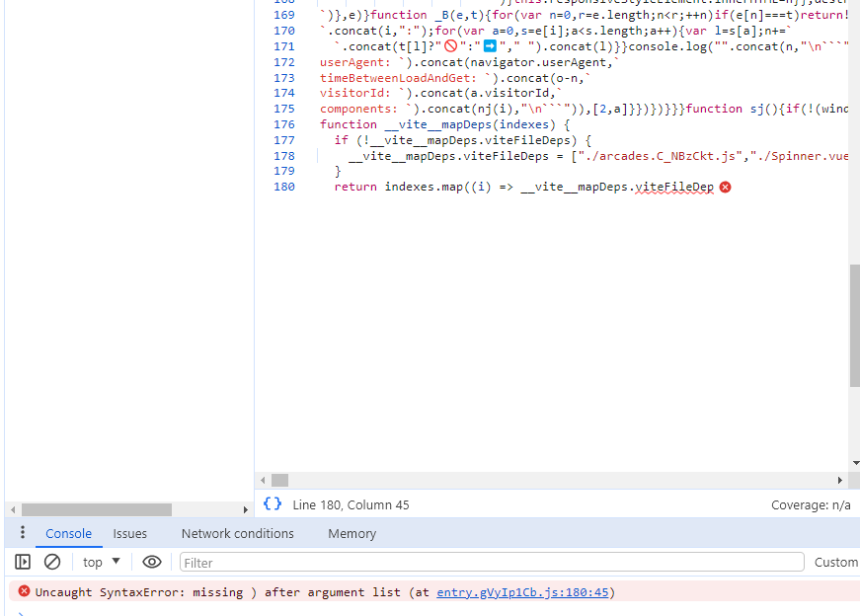Open the top JavaScript context dropdown
Viewport: 860px width, 616px height.
pos(102,562)
